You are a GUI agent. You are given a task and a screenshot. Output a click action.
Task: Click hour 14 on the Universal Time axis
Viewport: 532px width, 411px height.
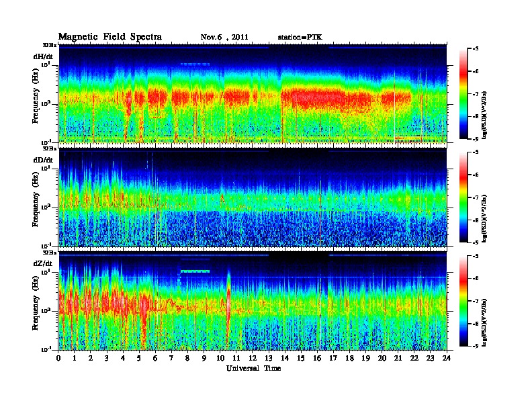285,359
